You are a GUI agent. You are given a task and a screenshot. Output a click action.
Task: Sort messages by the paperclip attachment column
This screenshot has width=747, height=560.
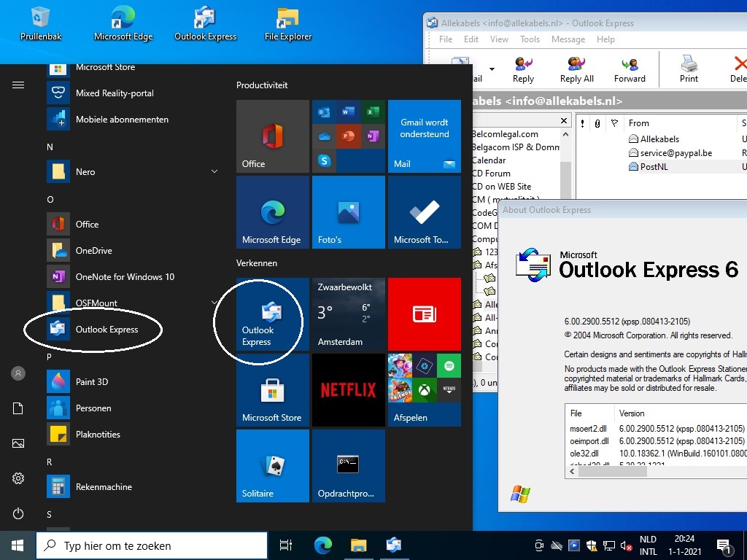pos(597,123)
